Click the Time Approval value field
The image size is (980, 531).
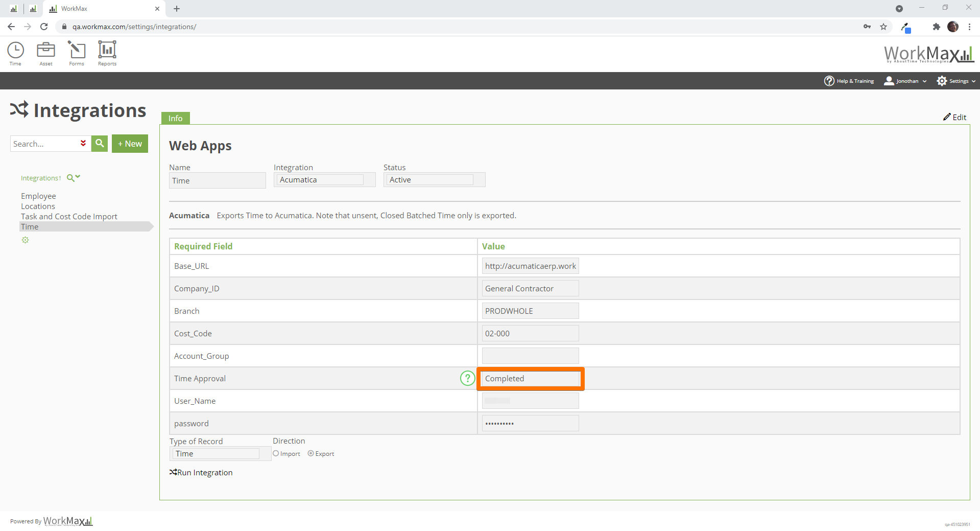[x=530, y=378]
